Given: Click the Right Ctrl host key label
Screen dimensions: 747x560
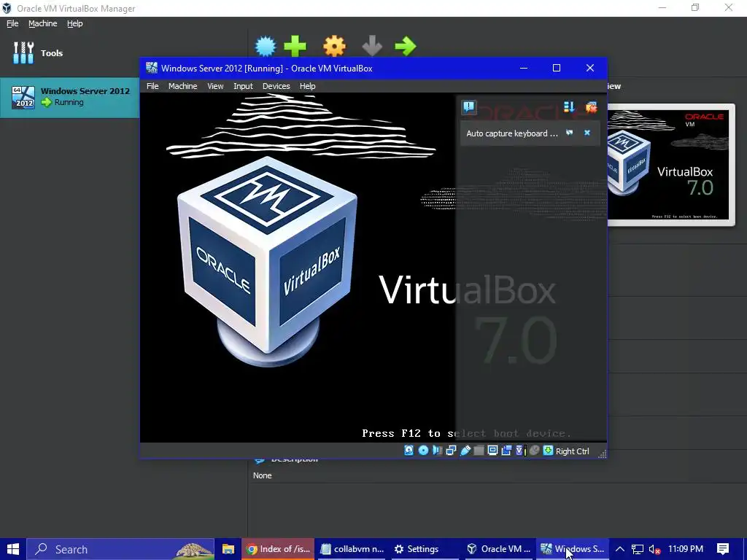Looking at the screenshot, I should tap(572, 451).
